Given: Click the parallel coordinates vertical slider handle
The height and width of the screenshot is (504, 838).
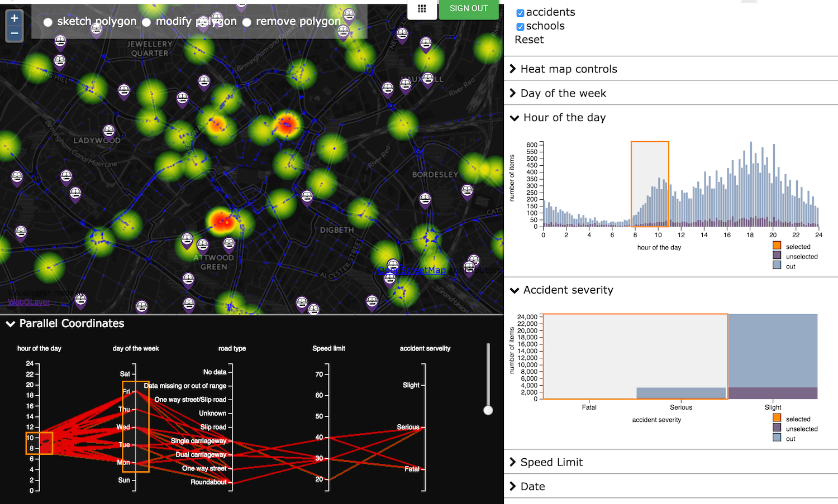Looking at the screenshot, I should pos(488,410).
